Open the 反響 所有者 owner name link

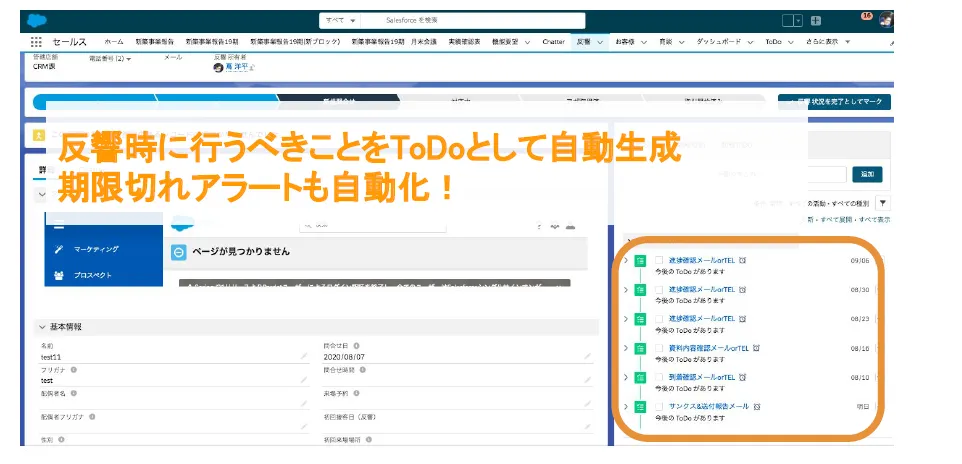pyautogui.click(x=235, y=67)
